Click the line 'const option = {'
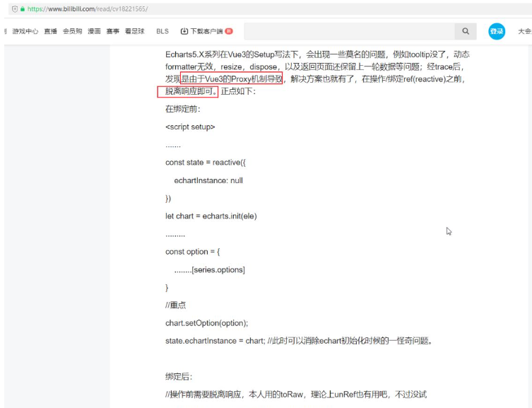The height and width of the screenshot is (408, 532). tap(192, 252)
